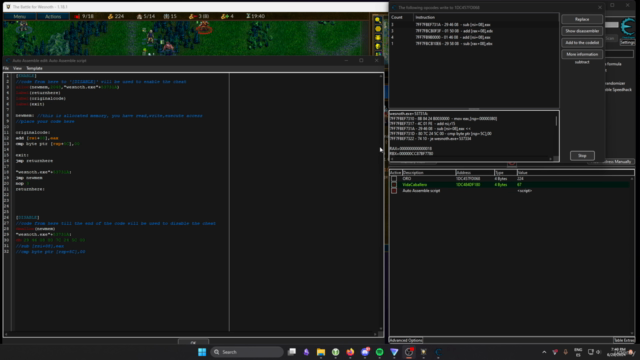Click the turn counter 9/18 flag icon
This screenshot has height=360, width=640.
click(77, 16)
